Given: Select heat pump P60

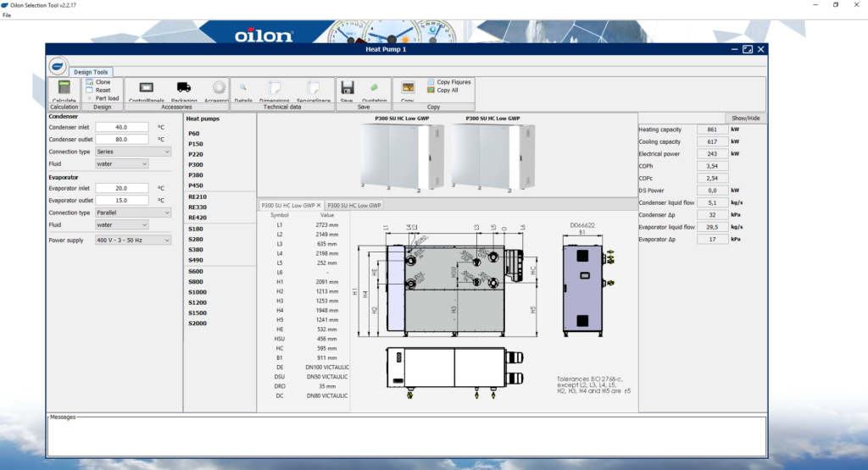Looking at the screenshot, I should coord(194,133).
